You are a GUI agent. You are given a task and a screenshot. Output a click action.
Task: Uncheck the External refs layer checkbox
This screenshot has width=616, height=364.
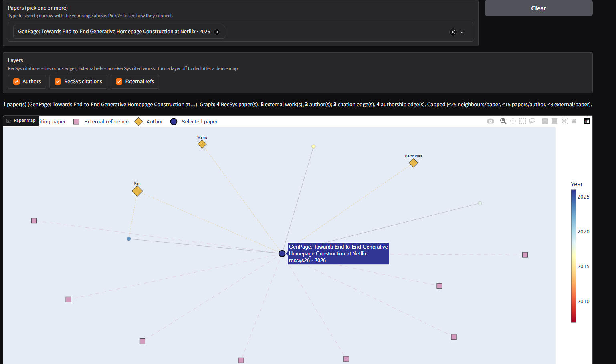pos(119,82)
